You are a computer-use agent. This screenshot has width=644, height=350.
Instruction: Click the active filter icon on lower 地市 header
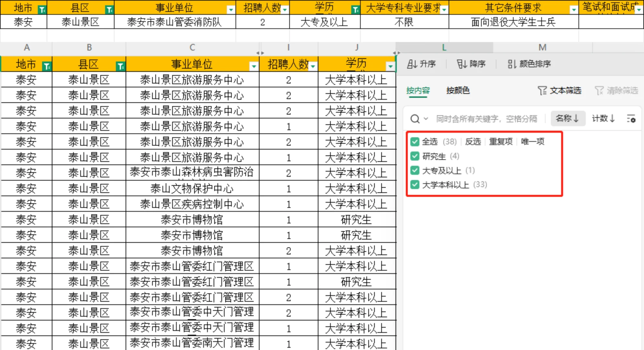(x=47, y=66)
